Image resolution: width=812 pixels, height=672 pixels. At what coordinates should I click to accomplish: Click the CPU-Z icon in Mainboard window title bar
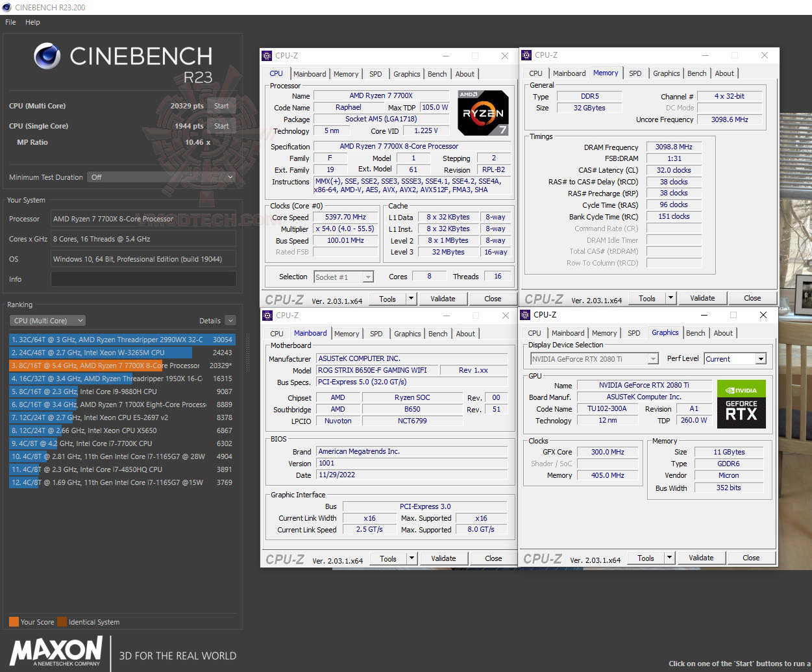pos(267,316)
